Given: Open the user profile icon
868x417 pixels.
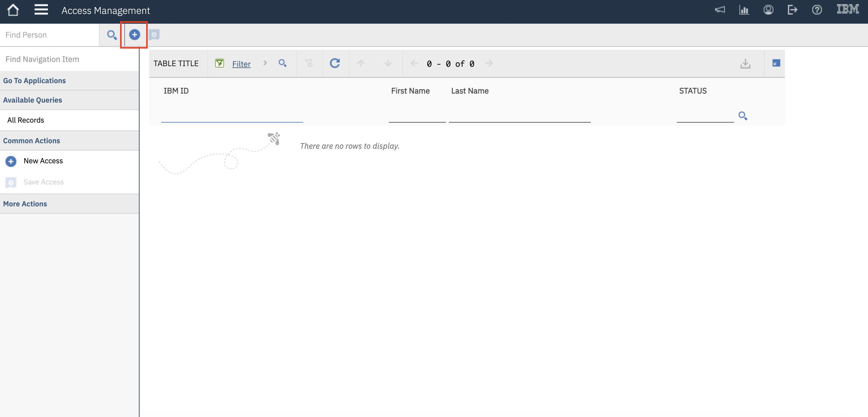Looking at the screenshot, I should 769,10.
